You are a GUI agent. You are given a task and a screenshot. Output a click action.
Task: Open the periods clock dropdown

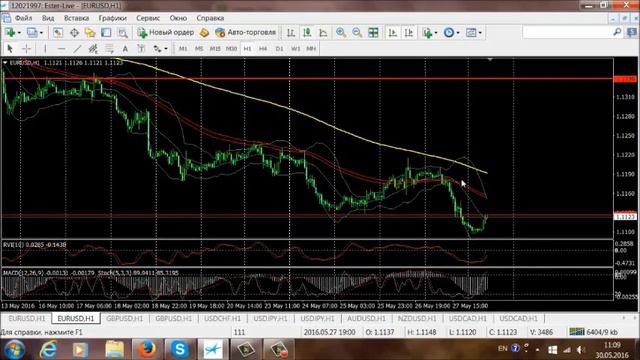(x=458, y=33)
